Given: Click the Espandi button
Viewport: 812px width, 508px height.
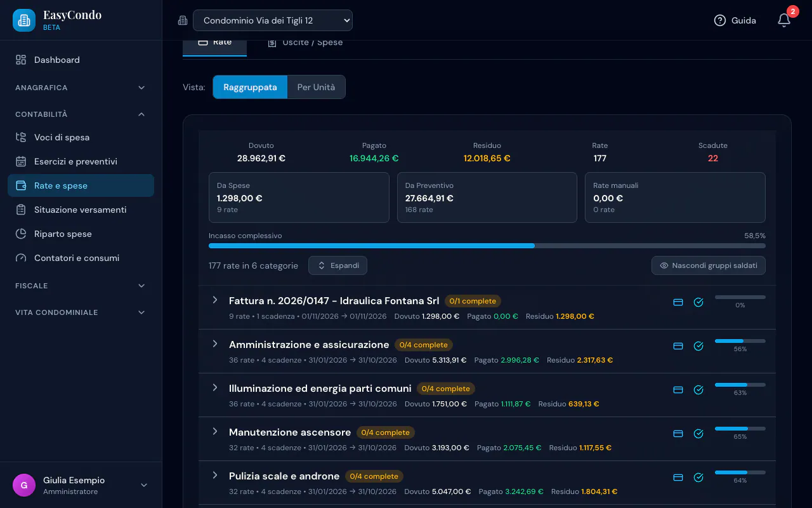Looking at the screenshot, I should click(x=337, y=265).
